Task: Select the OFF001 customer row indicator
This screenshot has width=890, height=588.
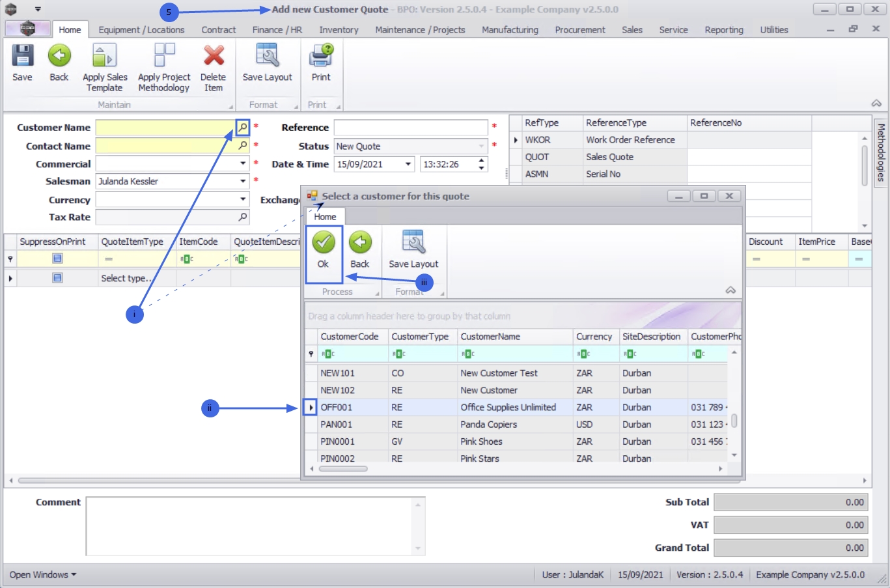Action: [x=311, y=407]
